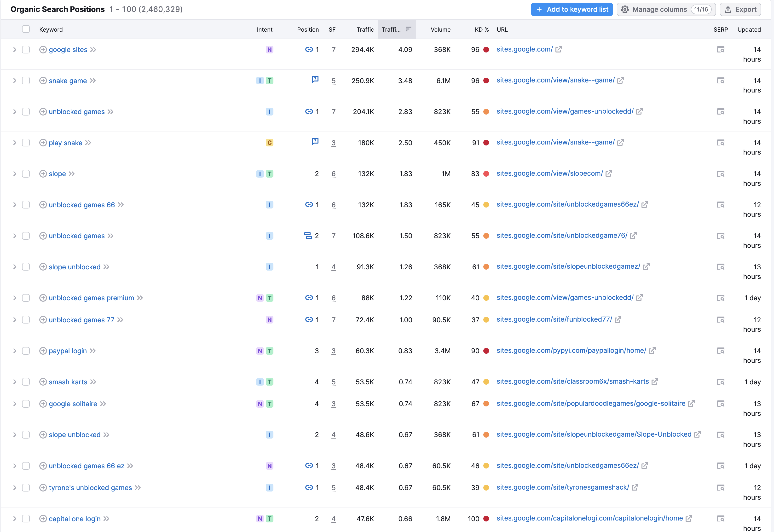The height and width of the screenshot is (532, 774).
Task: Open SERP snapshot for snake game row
Action: [720, 81]
